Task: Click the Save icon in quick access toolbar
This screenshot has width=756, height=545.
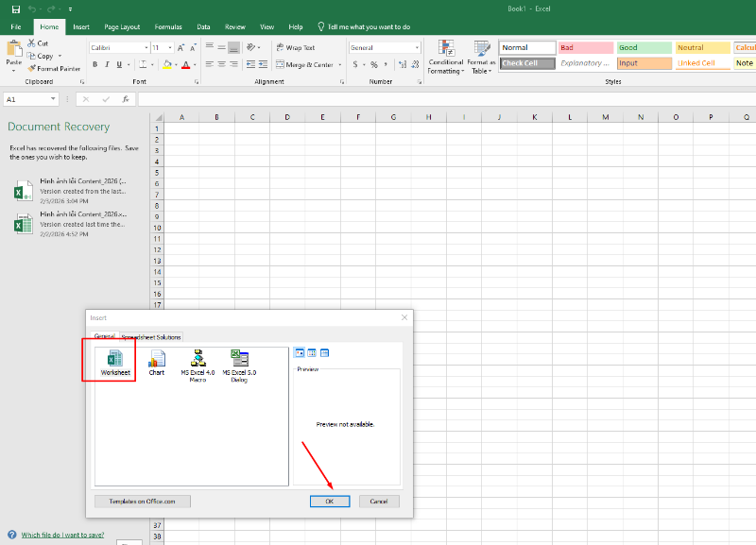Action: tap(16, 9)
